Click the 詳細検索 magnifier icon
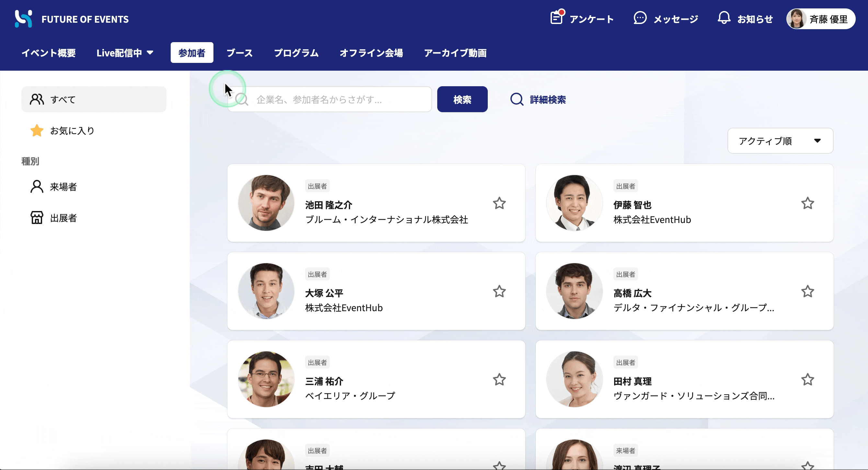Image resolution: width=868 pixels, height=470 pixels. pyautogui.click(x=517, y=100)
